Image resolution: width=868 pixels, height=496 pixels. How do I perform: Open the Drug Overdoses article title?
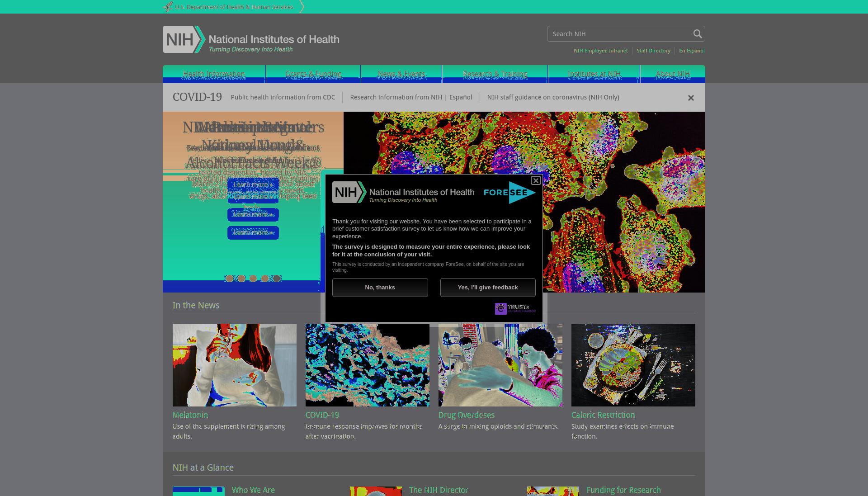coord(467,415)
